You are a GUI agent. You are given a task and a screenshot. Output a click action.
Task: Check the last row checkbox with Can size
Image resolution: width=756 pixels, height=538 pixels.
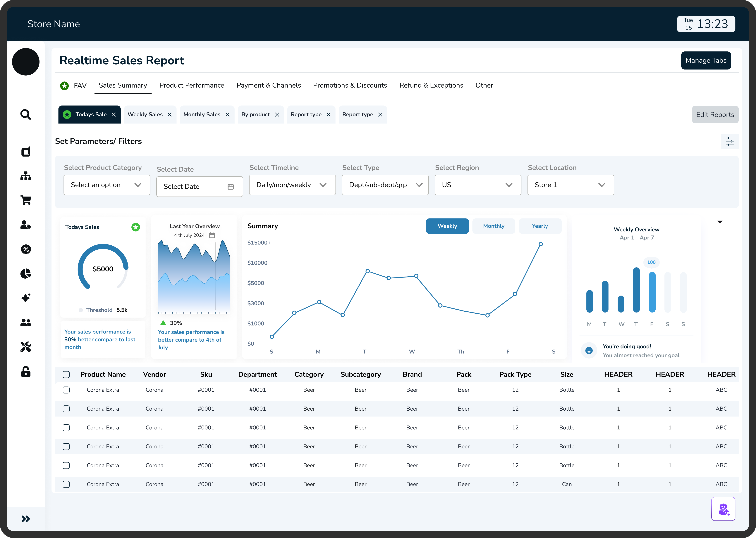click(66, 484)
